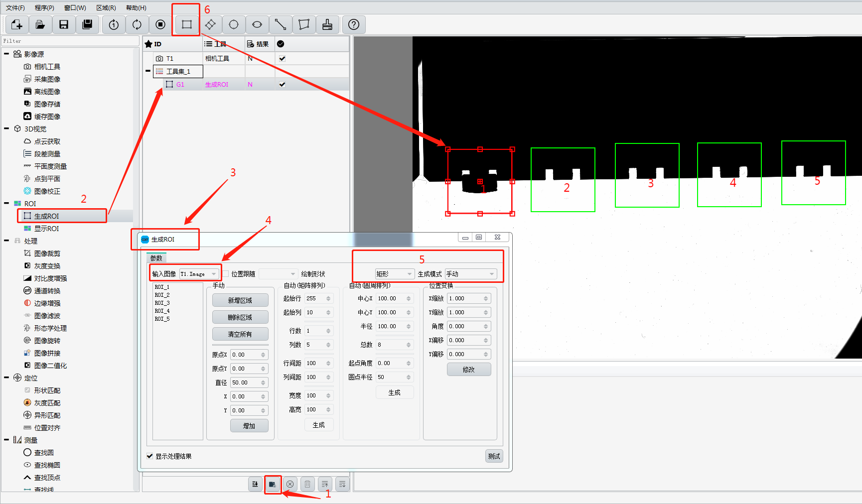Click the 列数 spinner arrows
The height and width of the screenshot is (504, 862).
[x=328, y=345]
